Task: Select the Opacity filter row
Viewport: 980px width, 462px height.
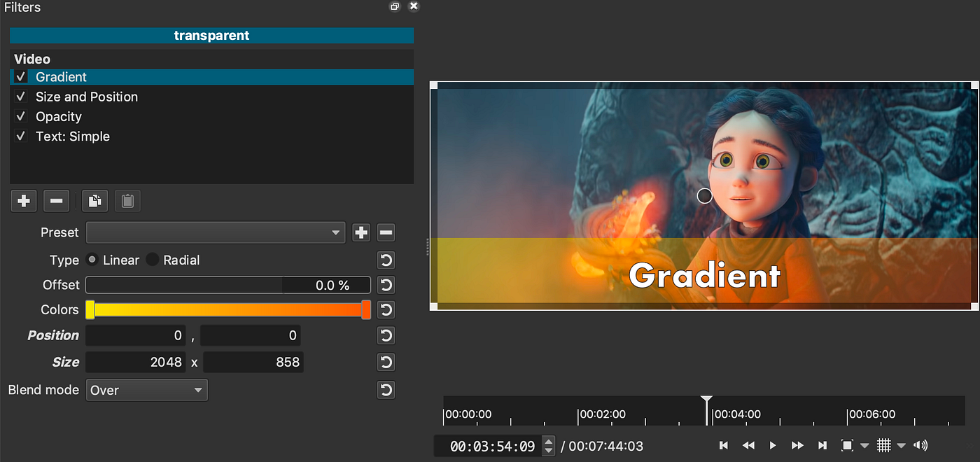Action: click(211, 116)
